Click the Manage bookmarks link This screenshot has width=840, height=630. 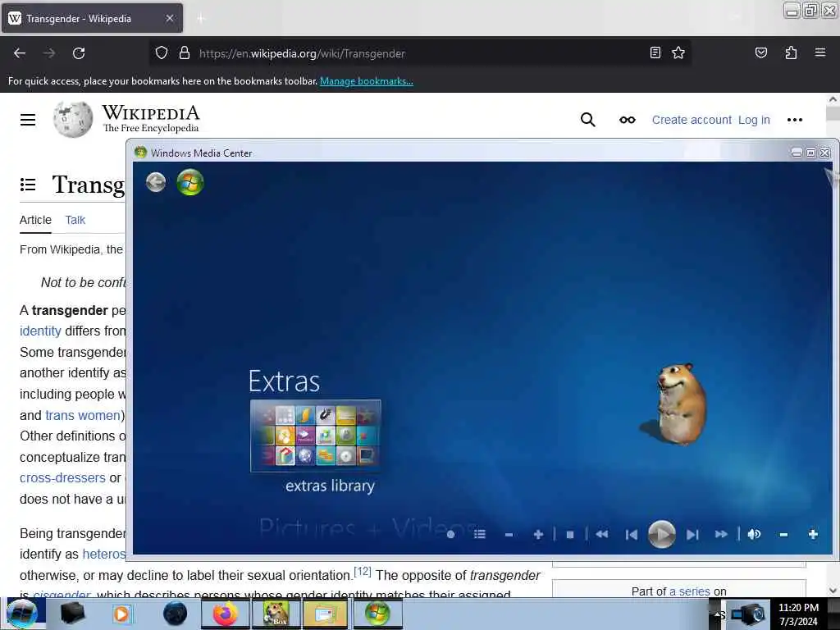(x=367, y=81)
